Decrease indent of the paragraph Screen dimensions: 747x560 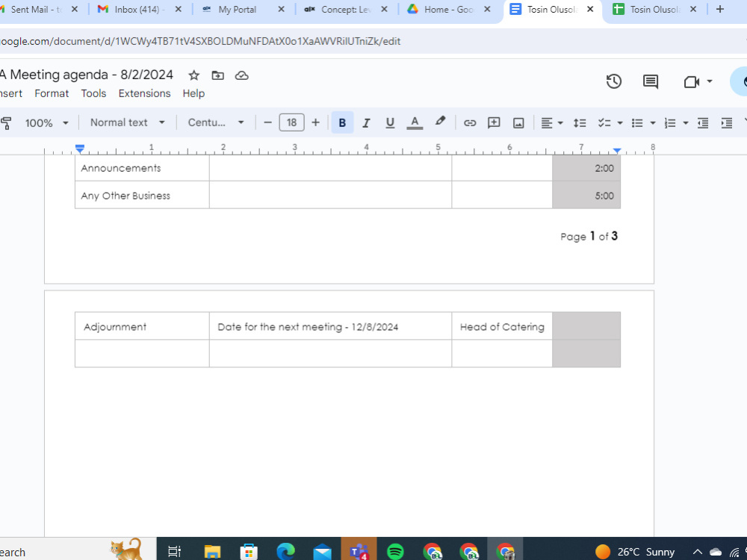pyautogui.click(x=703, y=123)
